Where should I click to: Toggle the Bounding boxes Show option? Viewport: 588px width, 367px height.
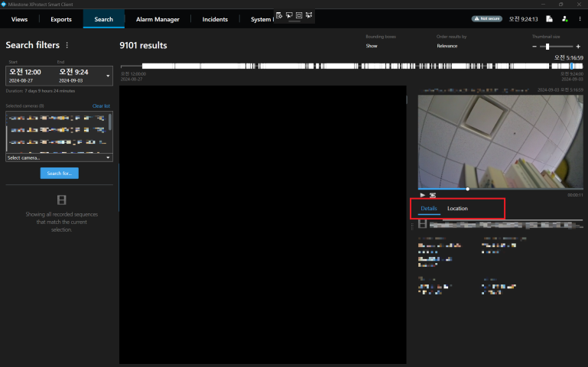pyautogui.click(x=372, y=46)
